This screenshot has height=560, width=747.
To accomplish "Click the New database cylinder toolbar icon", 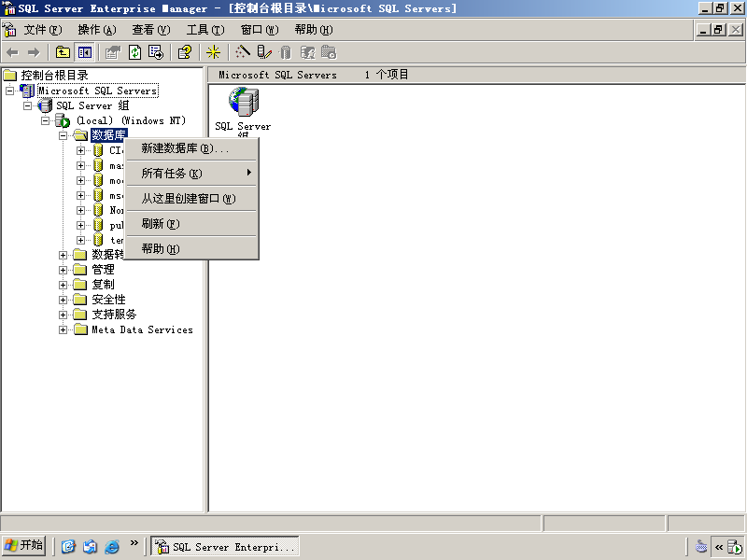I will (x=286, y=52).
